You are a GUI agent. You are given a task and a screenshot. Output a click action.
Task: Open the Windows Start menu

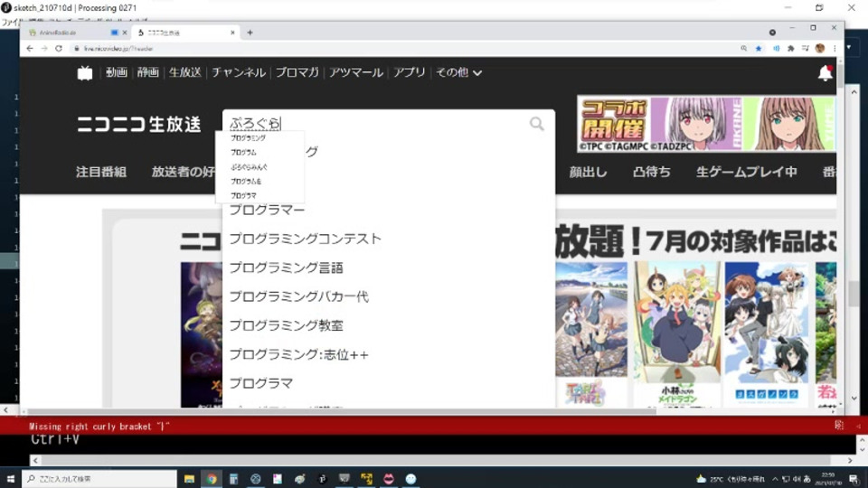(x=11, y=479)
